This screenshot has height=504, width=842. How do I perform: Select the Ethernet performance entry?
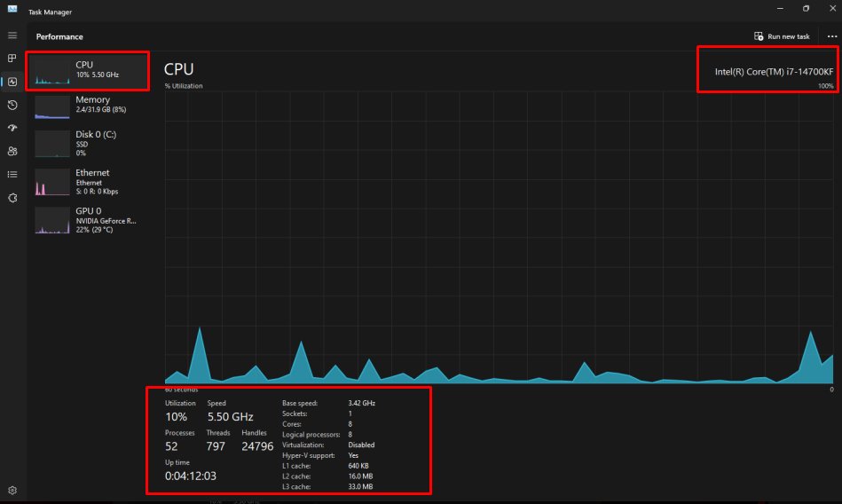[88, 182]
